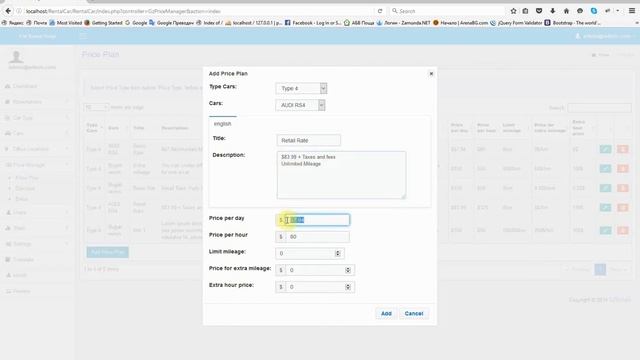The width and height of the screenshot is (640, 360).
Task: Select the english language tab
Action: click(222, 124)
